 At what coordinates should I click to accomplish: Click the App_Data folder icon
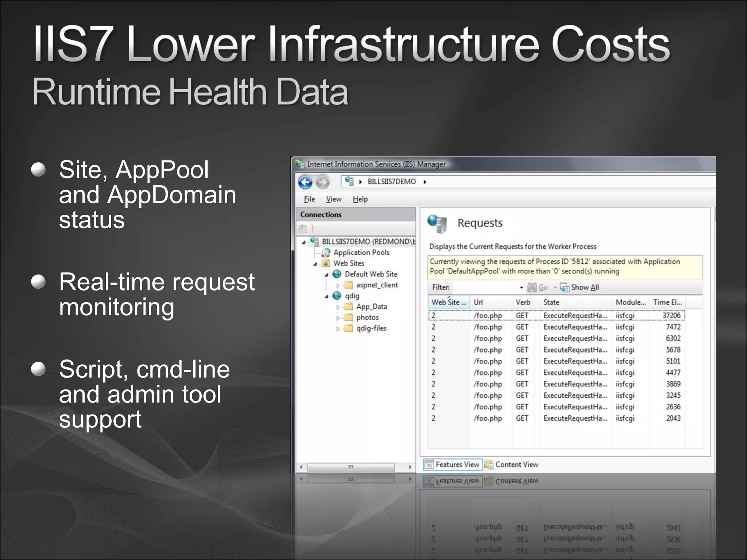349,307
